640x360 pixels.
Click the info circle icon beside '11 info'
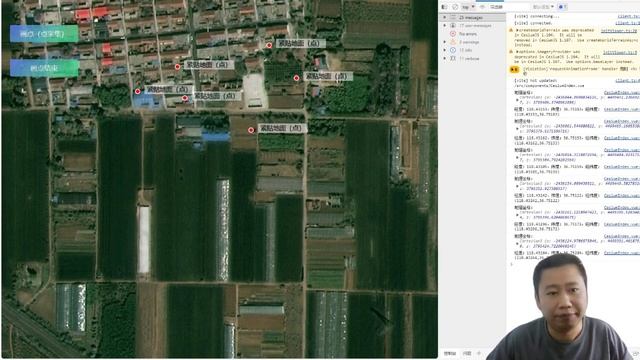point(453,50)
